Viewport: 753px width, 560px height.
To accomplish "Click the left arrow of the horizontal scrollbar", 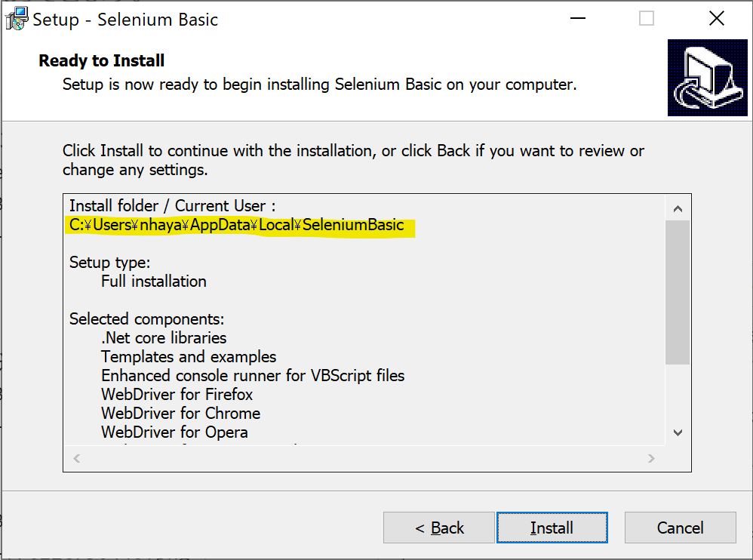I will click(75, 458).
